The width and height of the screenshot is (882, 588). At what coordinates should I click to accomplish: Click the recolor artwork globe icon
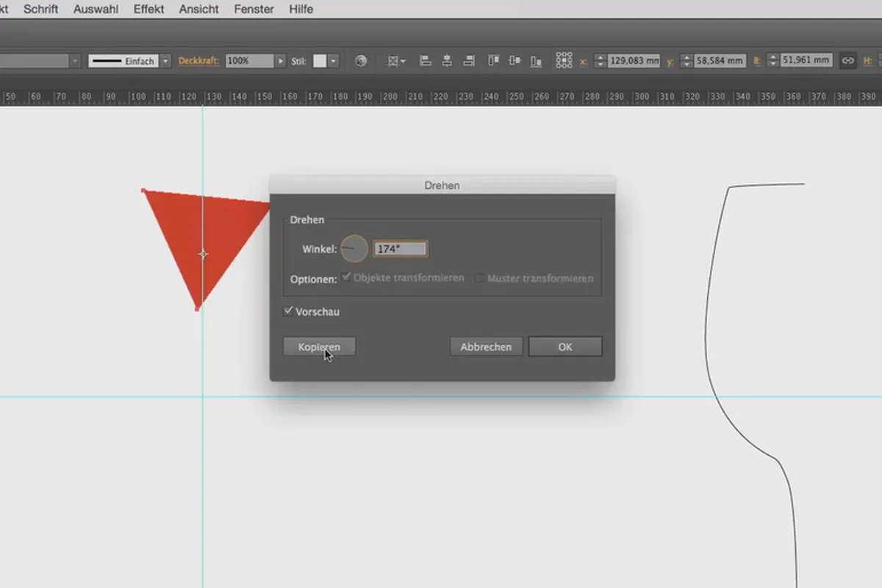tap(360, 61)
